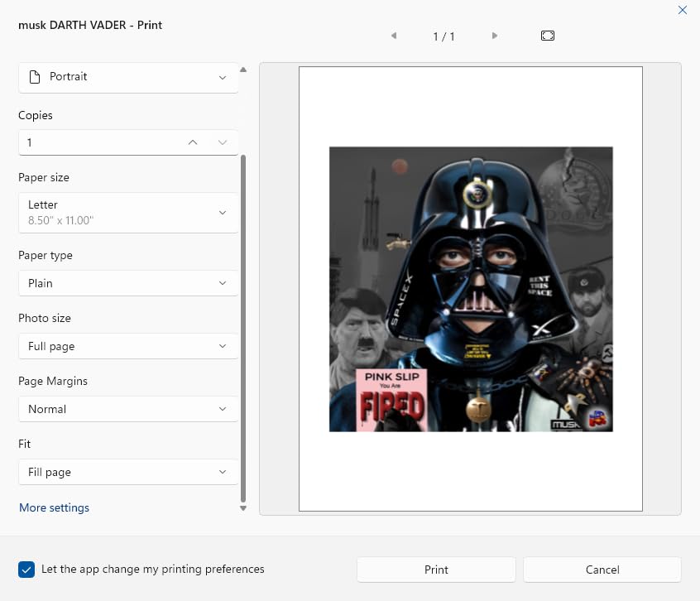The image size is (700, 601).
Task: Click the 1 / 1 page indicator
Action: tap(443, 36)
